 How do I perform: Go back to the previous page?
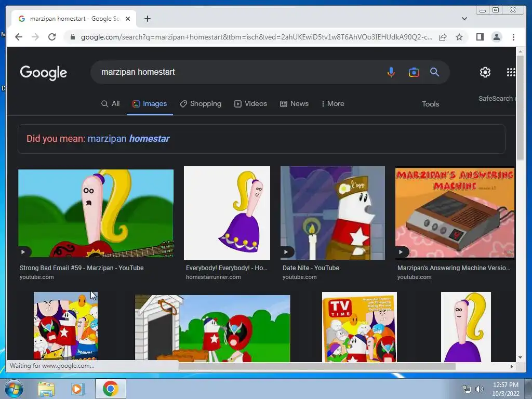tap(19, 37)
